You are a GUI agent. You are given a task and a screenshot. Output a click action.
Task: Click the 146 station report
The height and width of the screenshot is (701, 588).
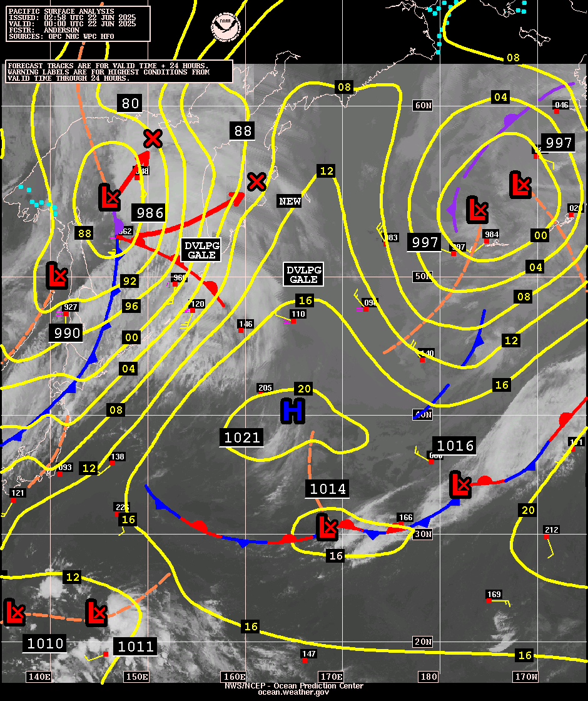coord(246,324)
